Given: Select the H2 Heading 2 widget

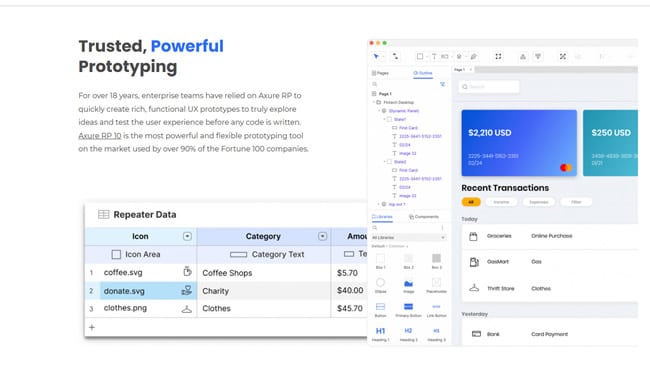Looking at the screenshot, I should click(x=408, y=334).
